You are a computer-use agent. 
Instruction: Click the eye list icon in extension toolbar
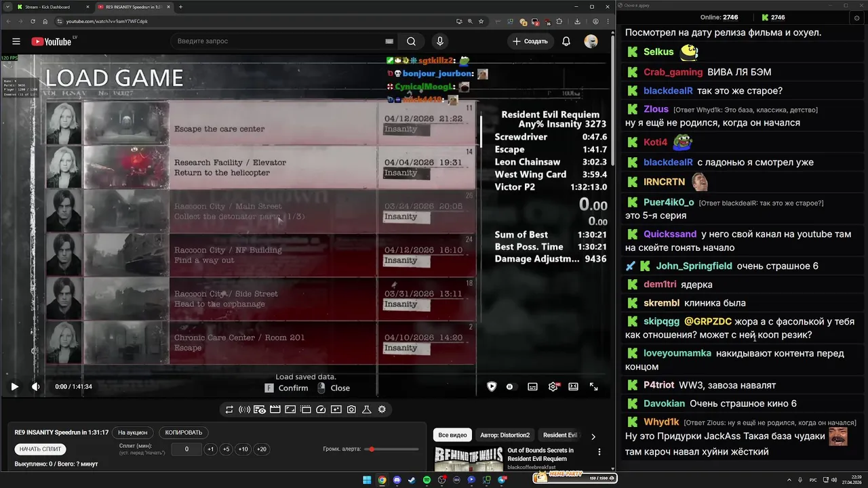pos(260,409)
